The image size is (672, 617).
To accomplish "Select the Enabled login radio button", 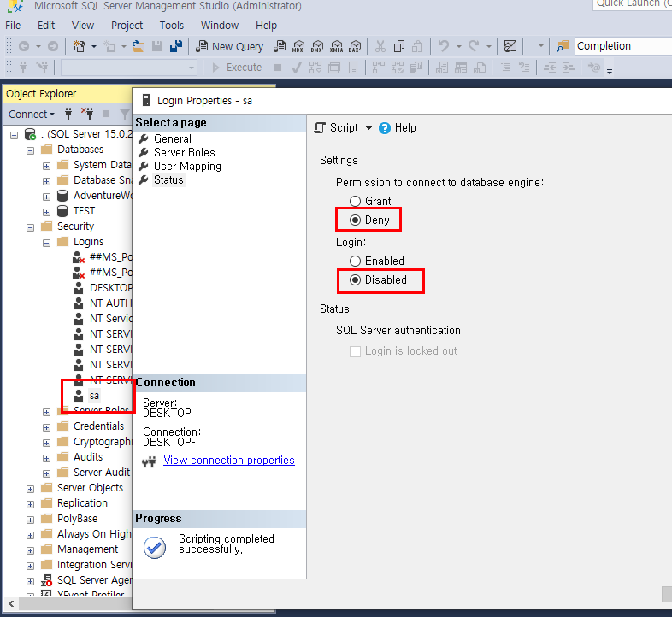I will point(355,261).
